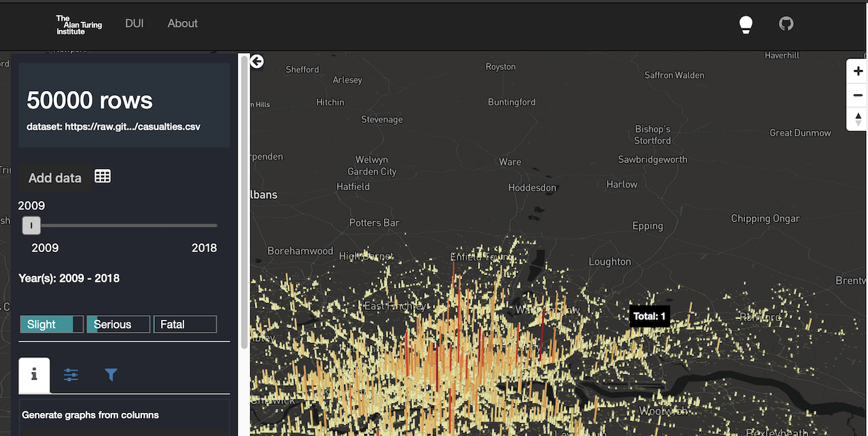Toggle the light bulb theme icon
Viewport: 868px width, 436px height.
pos(746,24)
